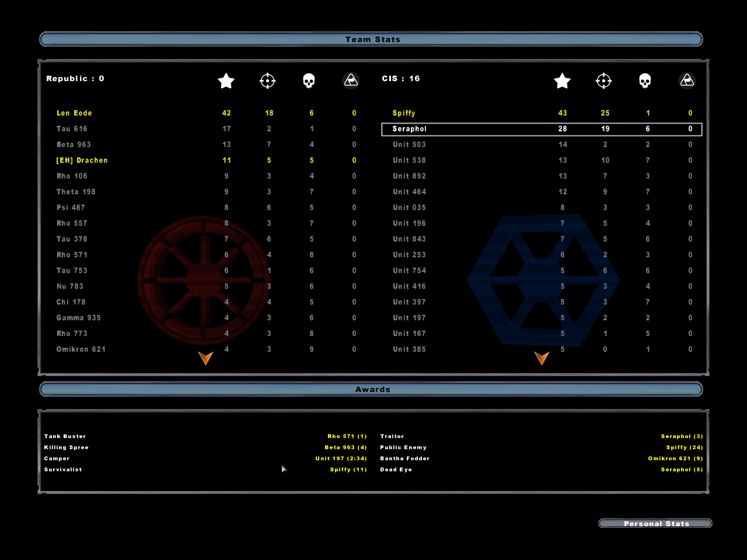This screenshot has height=560, width=747.
Task: Select player Omikron 621 in Republic list
Action: [x=81, y=349]
